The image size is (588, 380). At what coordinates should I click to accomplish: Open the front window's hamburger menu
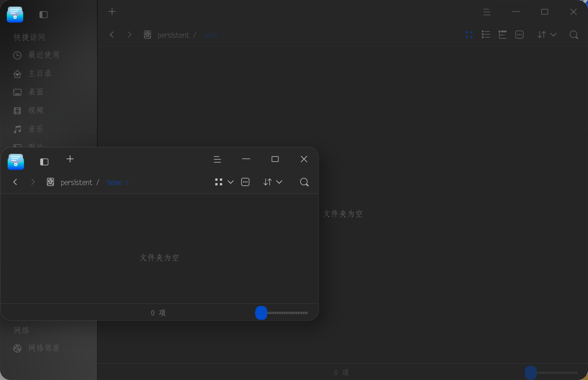pyautogui.click(x=217, y=159)
